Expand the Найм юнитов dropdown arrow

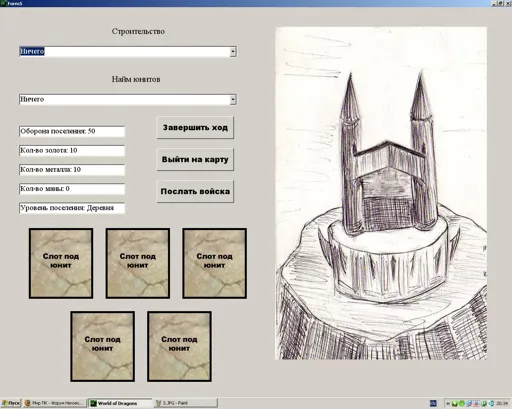coord(233,99)
